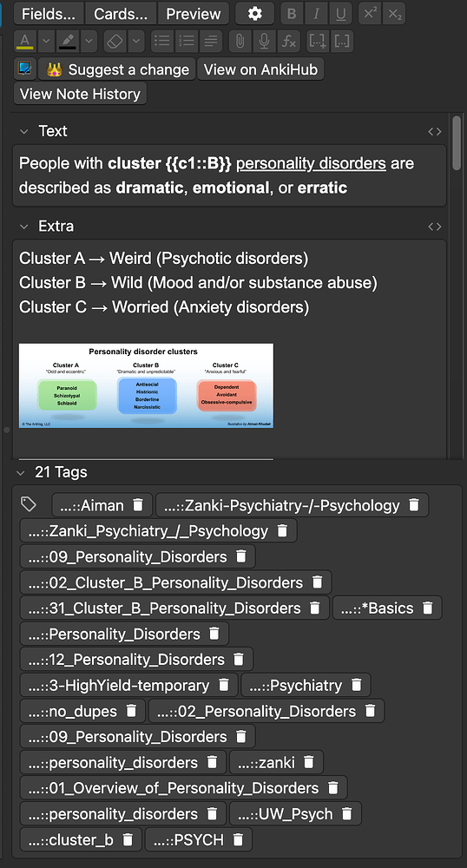Apply underline formatting
Screen dimensions: 467x868
341,14
